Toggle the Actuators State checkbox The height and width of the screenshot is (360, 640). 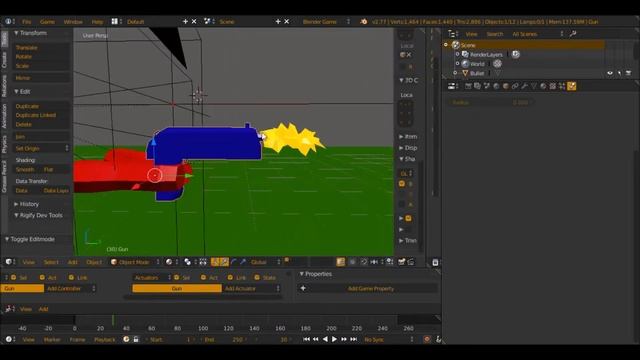257,278
